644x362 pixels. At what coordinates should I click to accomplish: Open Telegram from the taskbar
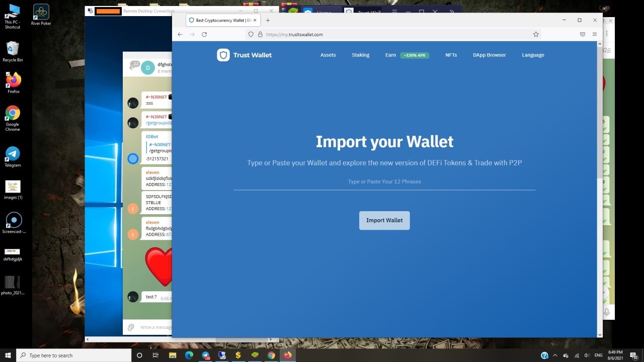206,355
